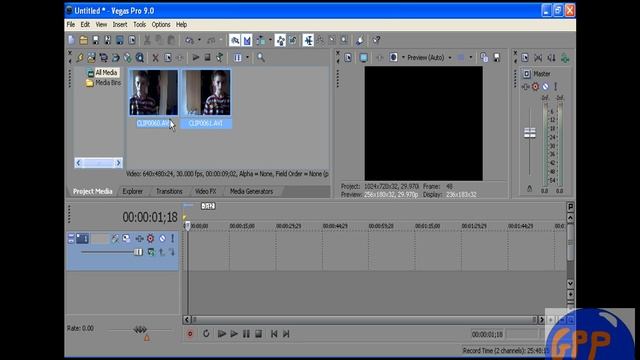
Task: Open Project Video Properties in preview toolbar
Action: tap(348, 58)
